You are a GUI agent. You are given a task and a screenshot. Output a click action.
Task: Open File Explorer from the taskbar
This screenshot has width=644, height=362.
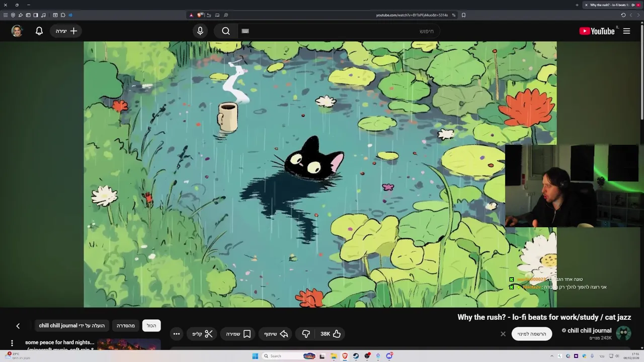pos(334,356)
